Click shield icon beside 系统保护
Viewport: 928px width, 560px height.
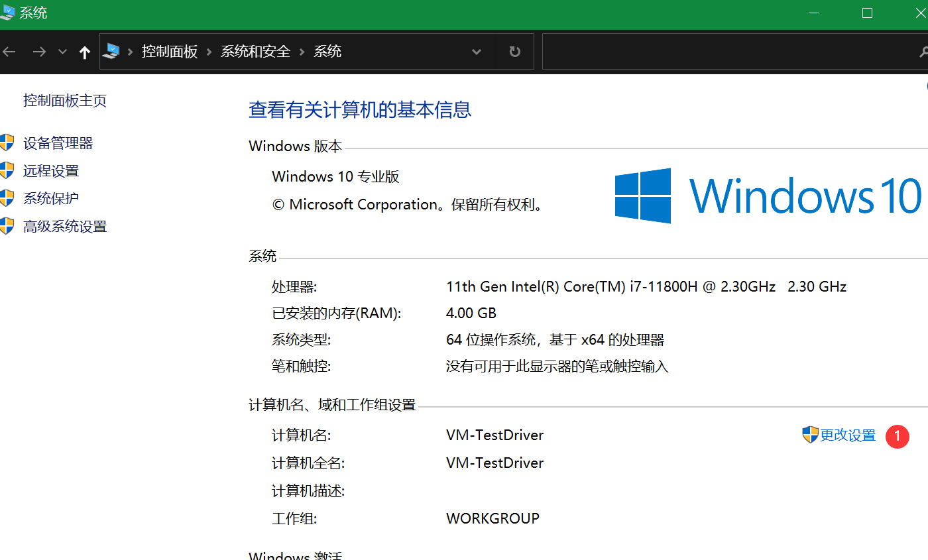[7, 198]
